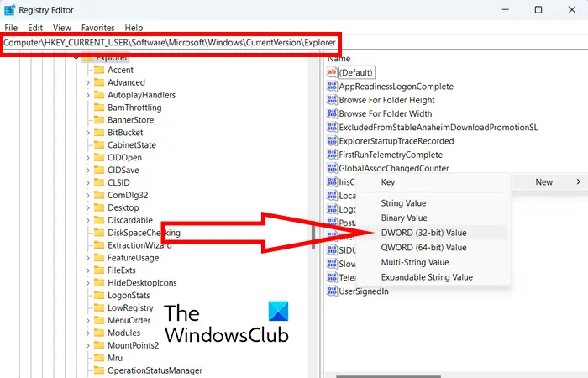This screenshot has height=378, width=588.
Task: Click the Browse For Folder Width value icon
Action: [x=332, y=113]
